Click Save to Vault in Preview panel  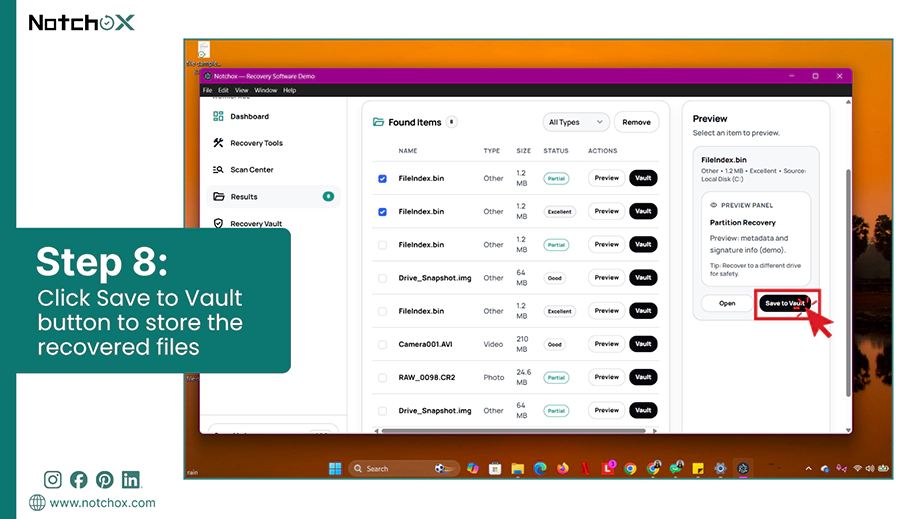tap(785, 303)
